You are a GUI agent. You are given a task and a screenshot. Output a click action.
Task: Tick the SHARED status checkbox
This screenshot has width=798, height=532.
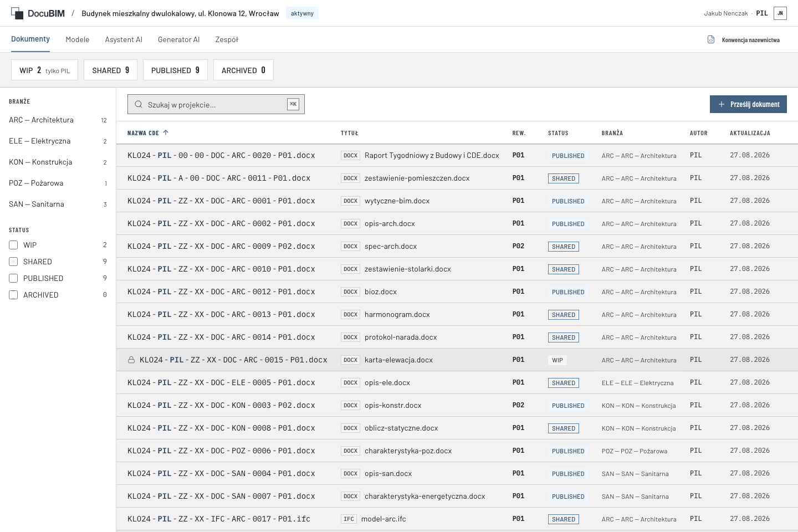point(13,262)
